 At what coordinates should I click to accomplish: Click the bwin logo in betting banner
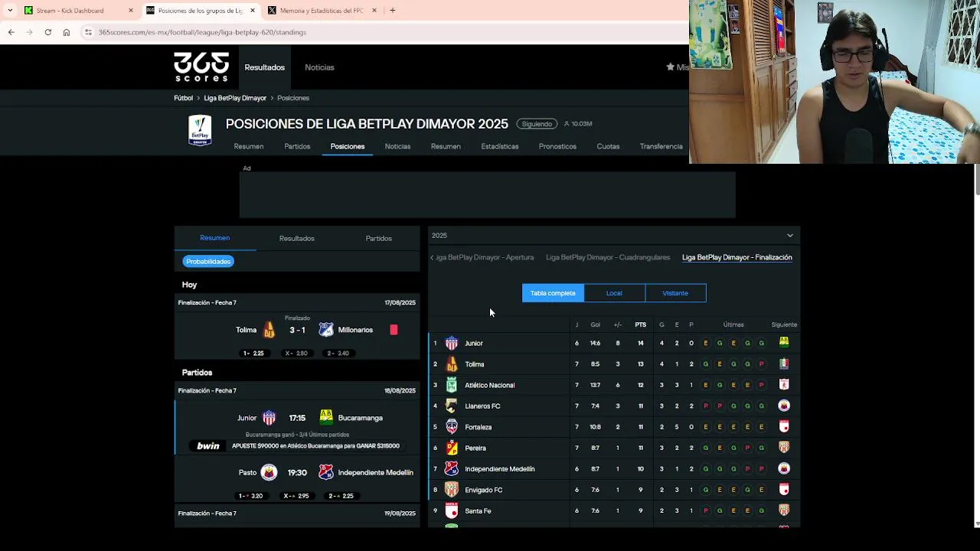pyautogui.click(x=208, y=446)
